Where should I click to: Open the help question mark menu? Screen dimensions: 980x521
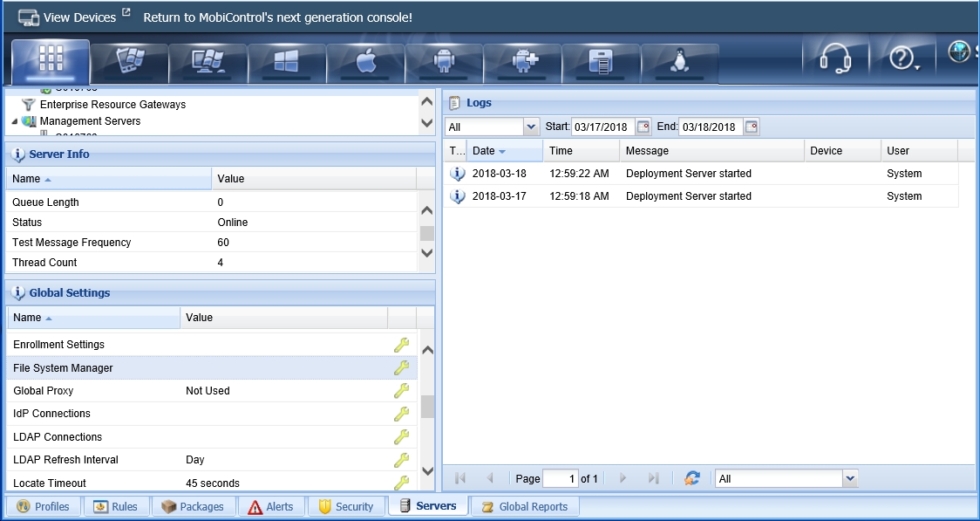click(x=903, y=59)
